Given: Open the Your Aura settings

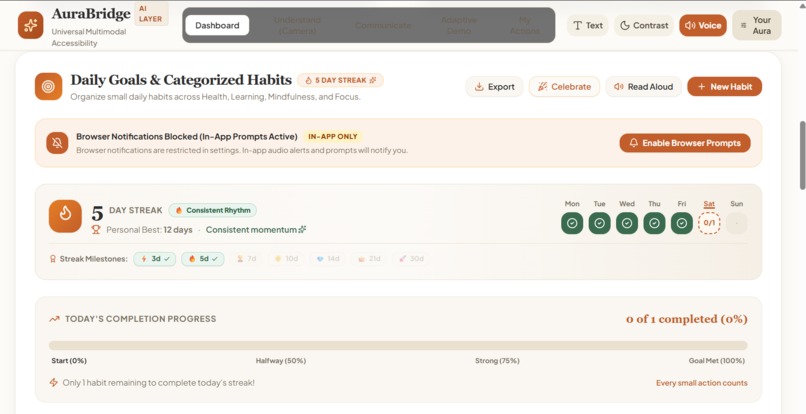Looking at the screenshot, I should (757, 25).
